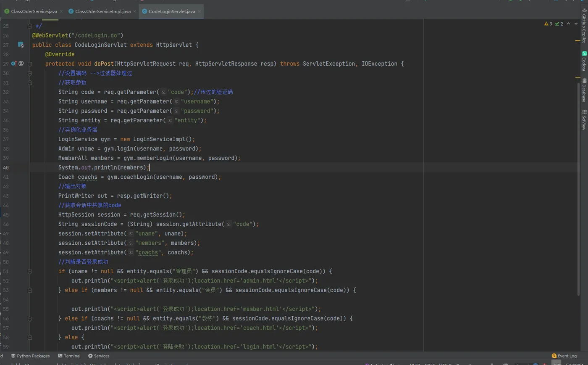
Task: Click the @WebServlet annotation text
Action: pyautogui.click(x=50, y=35)
